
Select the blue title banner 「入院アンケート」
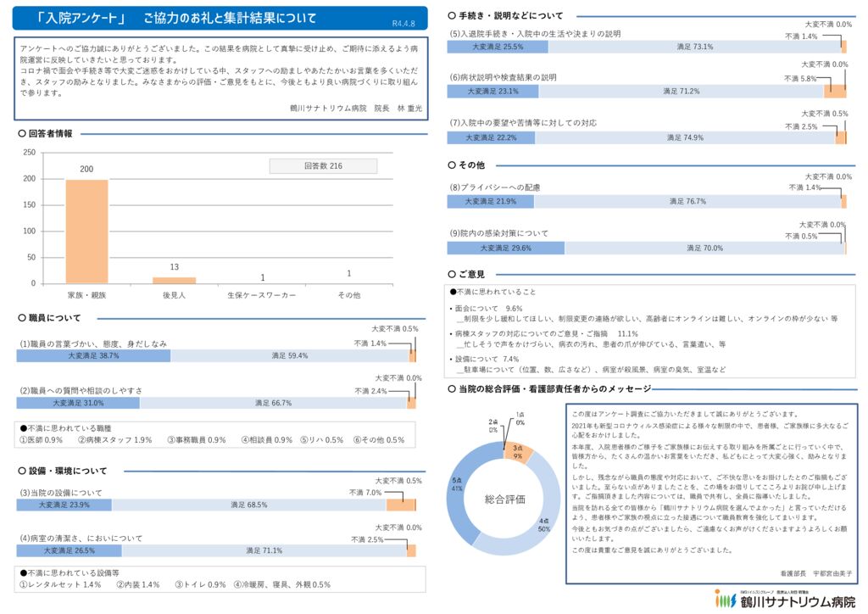(x=220, y=18)
